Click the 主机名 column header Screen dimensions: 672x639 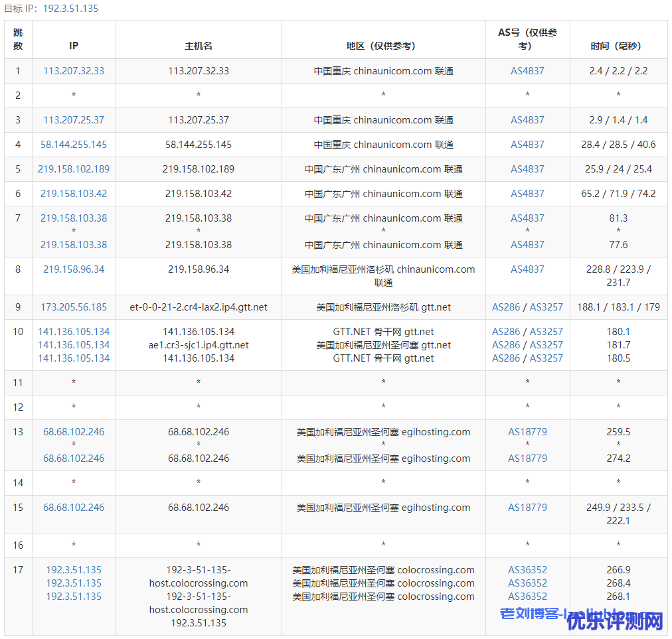click(199, 46)
